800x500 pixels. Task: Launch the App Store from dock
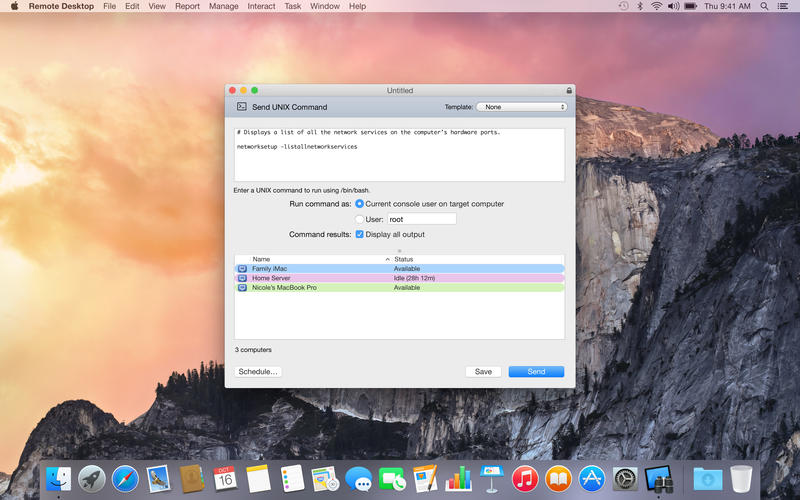(x=592, y=478)
